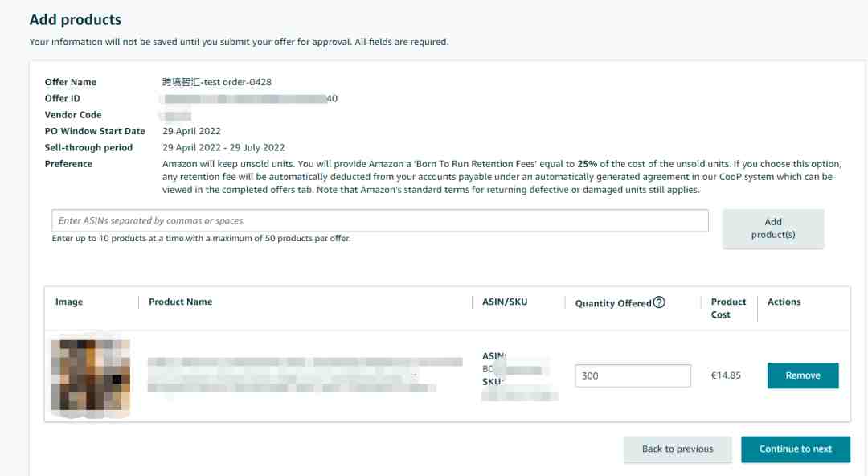The image size is (868, 476).
Task: Remove the listed product
Action: click(x=803, y=375)
